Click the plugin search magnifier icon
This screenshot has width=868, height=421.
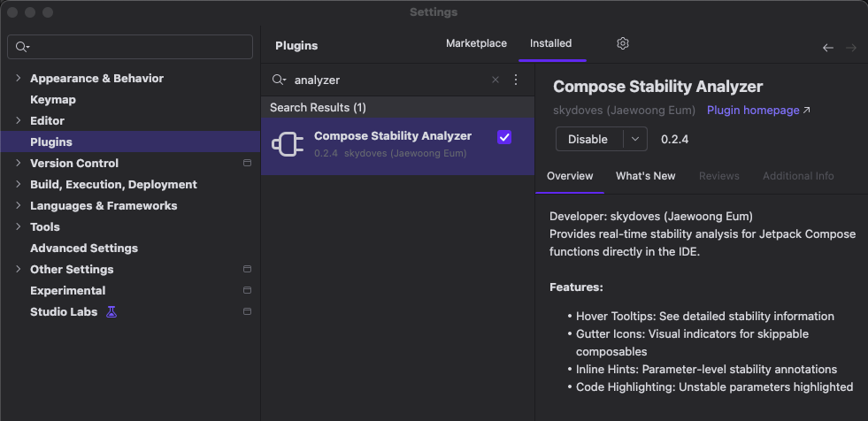(279, 80)
